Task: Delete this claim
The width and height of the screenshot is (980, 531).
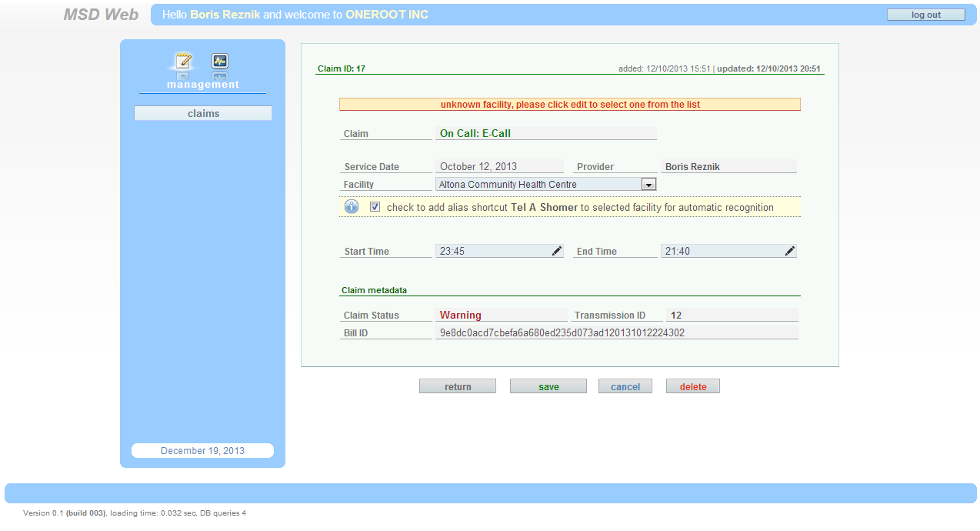Action: pyautogui.click(x=693, y=386)
